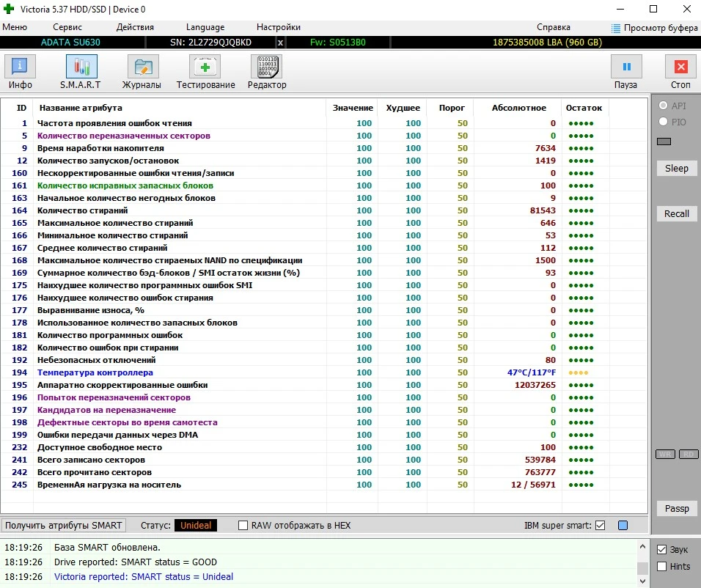Click the Passp button
Screen dimensions: 701x588
tap(676, 508)
